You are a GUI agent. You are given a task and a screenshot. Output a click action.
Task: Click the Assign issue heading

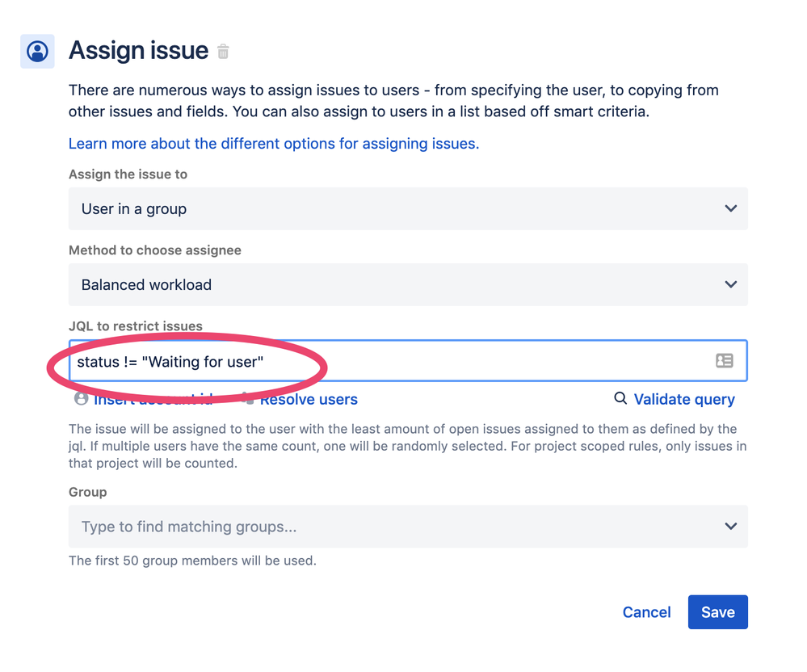pos(138,50)
